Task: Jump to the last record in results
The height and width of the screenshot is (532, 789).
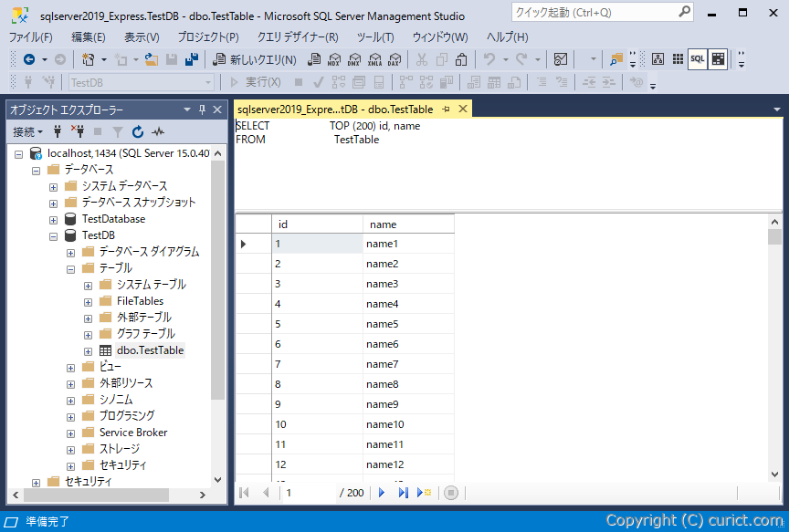Action: coord(403,492)
